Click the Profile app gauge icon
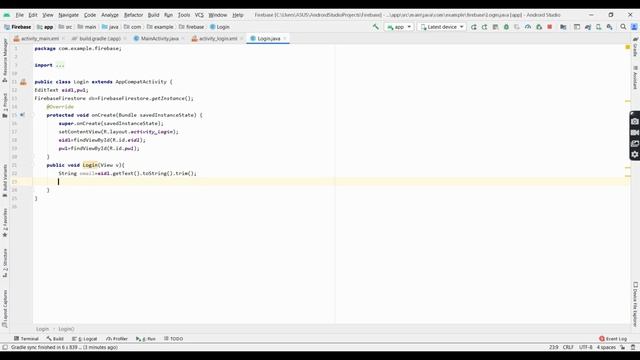Screen dimensions: 640x360 (x=528, y=27)
